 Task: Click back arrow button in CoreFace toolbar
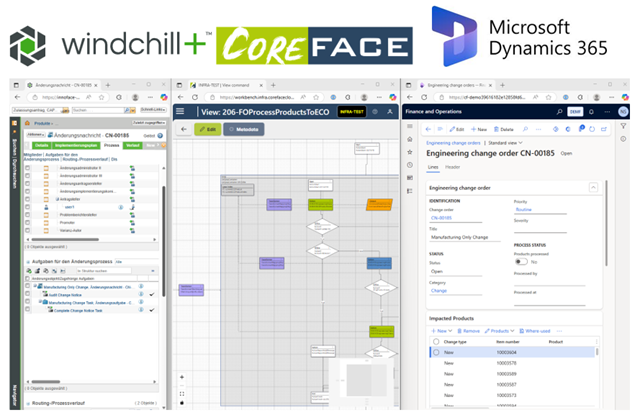pos(184,129)
